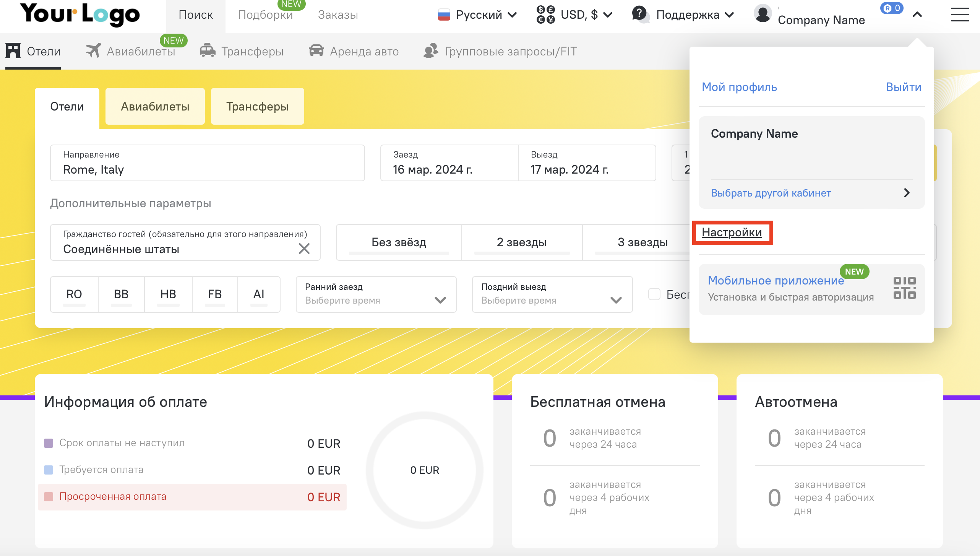Click the airplane icon for Авиабилеты
Screen dimensions: 980x556
pyautogui.click(x=93, y=51)
